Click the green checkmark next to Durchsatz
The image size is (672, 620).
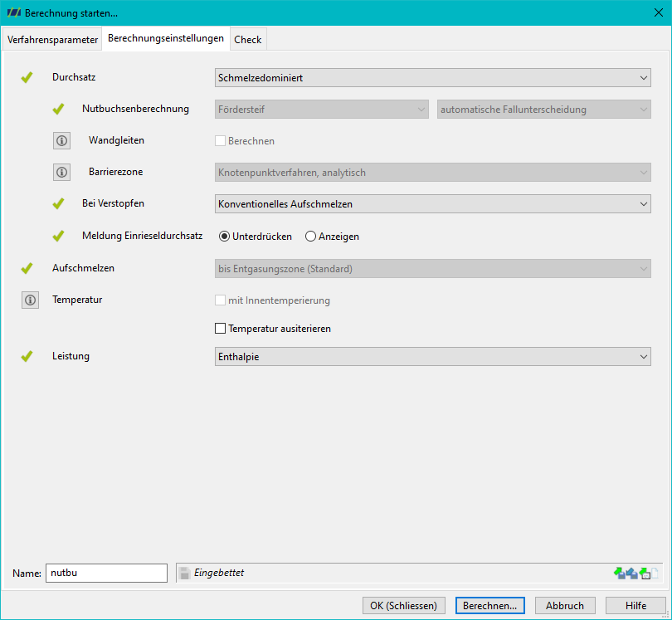(27, 77)
